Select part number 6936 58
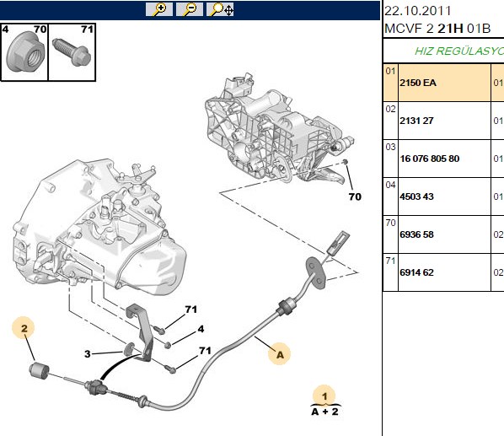Viewport: 504px width, 436px height. 416,234
